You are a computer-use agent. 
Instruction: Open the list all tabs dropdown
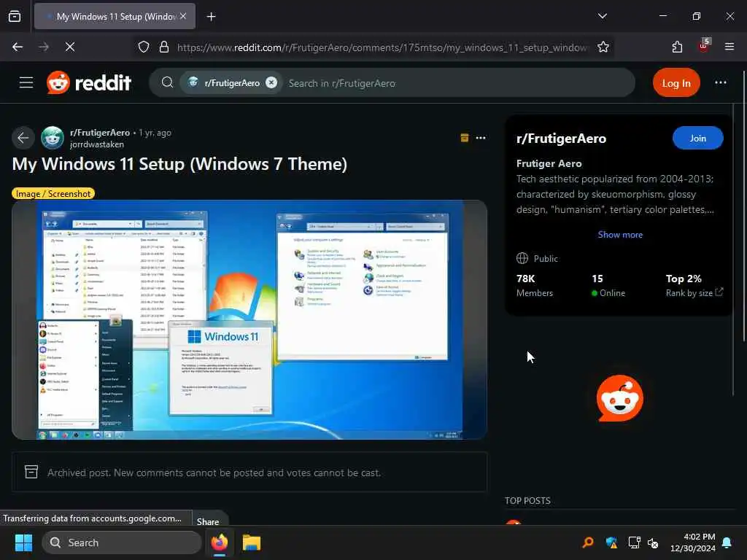pyautogui.click(x=602, y=16)
